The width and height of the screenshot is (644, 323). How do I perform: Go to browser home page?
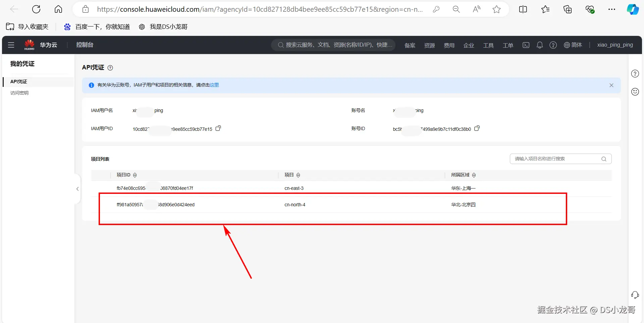[x=58, y=9]
